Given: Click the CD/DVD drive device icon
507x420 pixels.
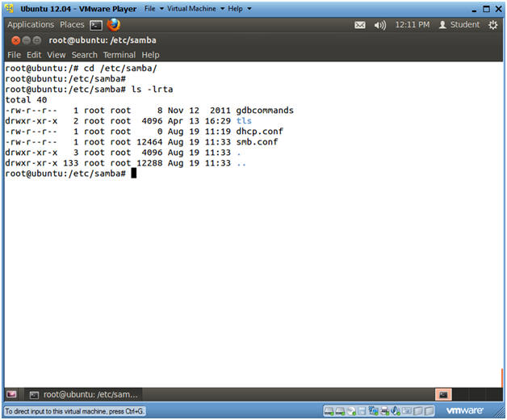Looking at the screenshot, I should (351, 411).
